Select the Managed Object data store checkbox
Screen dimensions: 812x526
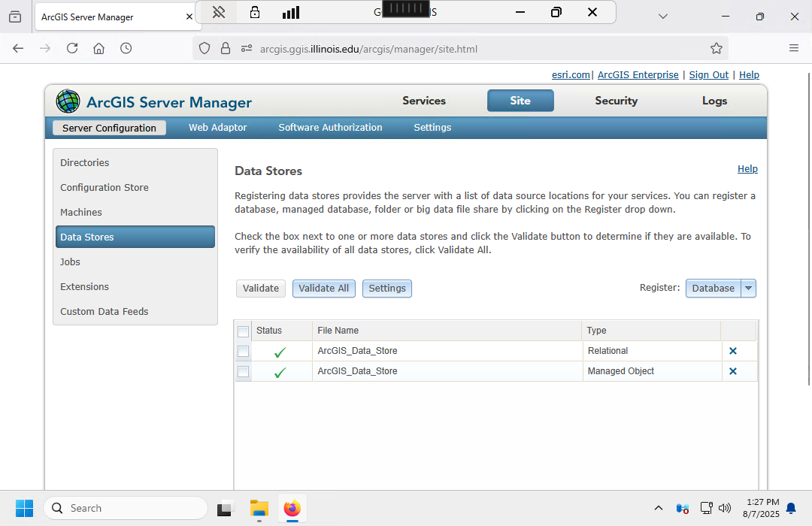tap(243, 371)
